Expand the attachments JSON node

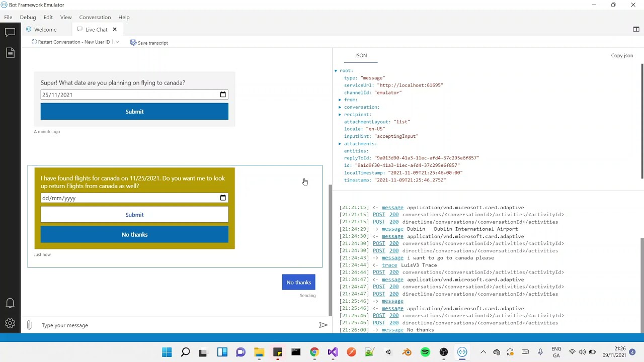point(340,144)
